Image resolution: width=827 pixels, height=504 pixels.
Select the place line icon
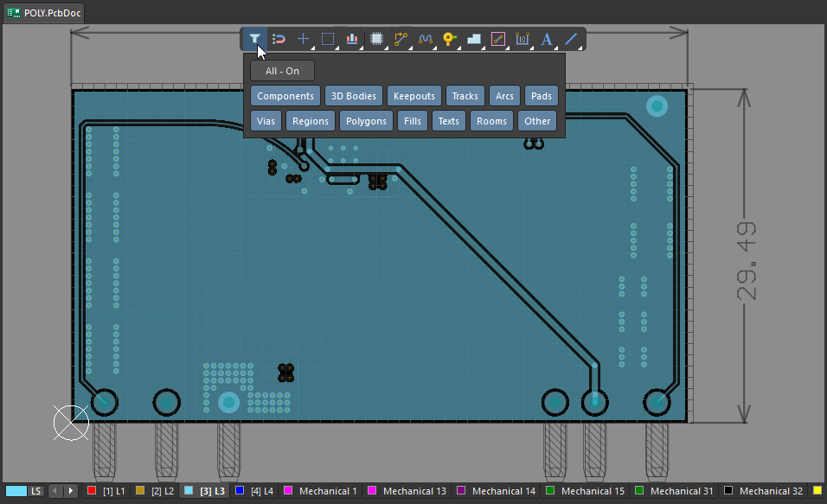click(571, 39)
